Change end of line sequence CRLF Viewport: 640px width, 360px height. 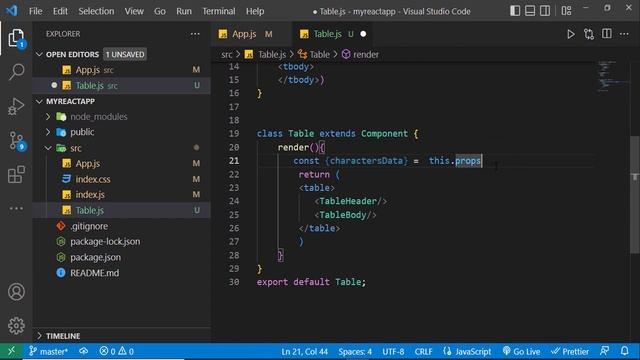423,351
